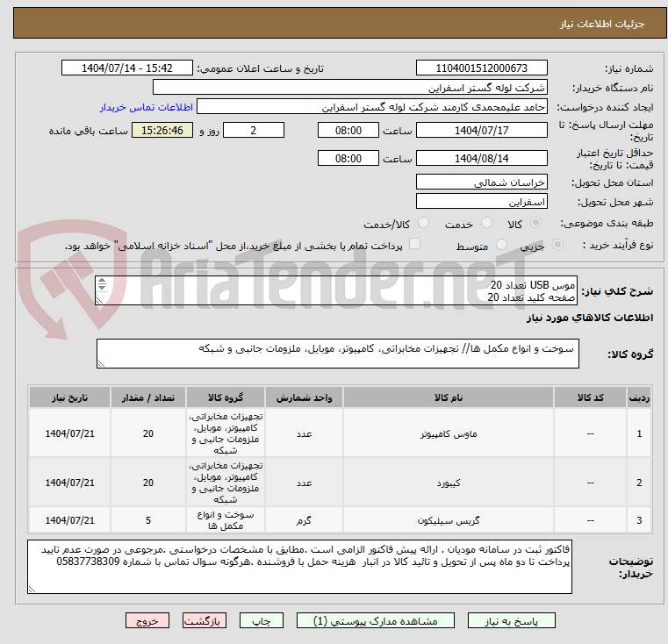Viewport: 668px width, 644px height.
Task: Select the کالا radio button
Action: point(536,223)
